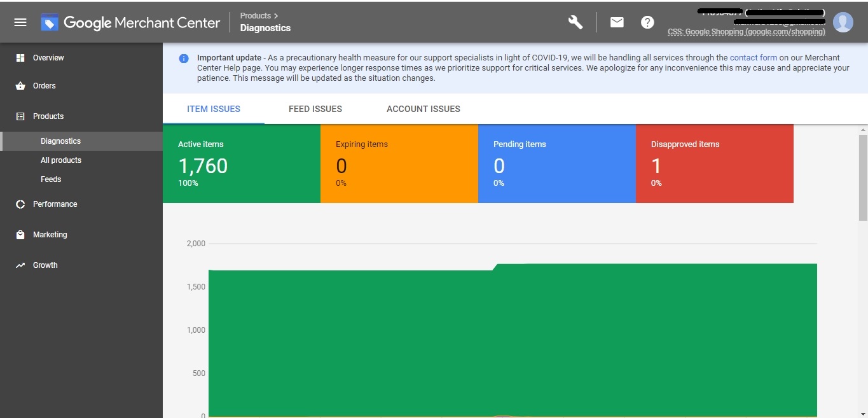868x418 pixels.
Task: Click the help question mark icon
Action: point(647,22)
